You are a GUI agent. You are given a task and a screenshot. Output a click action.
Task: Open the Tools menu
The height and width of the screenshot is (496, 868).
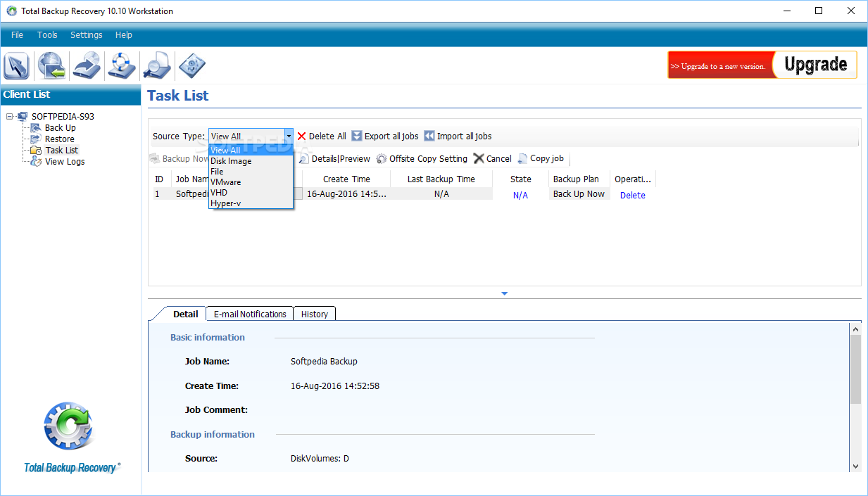47,35
